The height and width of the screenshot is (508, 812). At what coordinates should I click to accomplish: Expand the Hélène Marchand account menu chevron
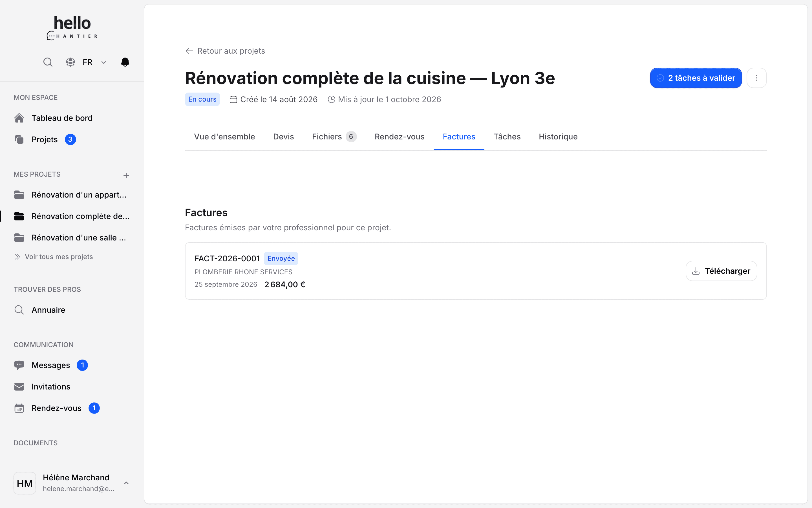click(x=126, y=483)
